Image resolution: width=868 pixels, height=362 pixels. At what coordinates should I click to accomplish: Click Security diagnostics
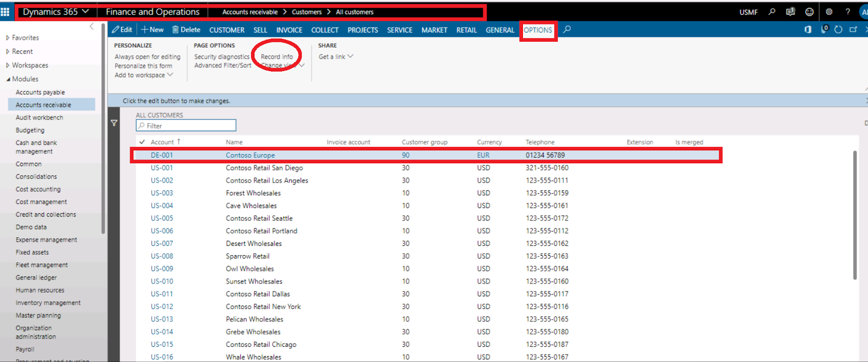coord(222,56)
